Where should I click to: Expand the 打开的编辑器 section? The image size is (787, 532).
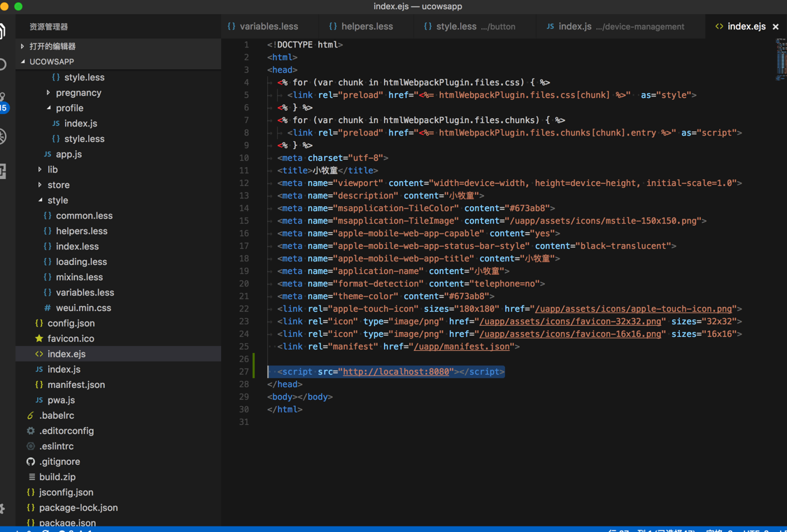[x=52, y=46]
